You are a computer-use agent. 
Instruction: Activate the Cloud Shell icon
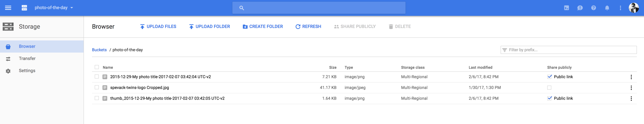pyautogui.click(x=566, y=8)
